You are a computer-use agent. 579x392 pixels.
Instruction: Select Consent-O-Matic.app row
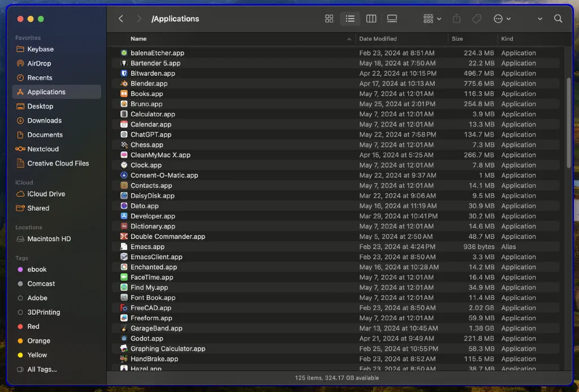336,176
